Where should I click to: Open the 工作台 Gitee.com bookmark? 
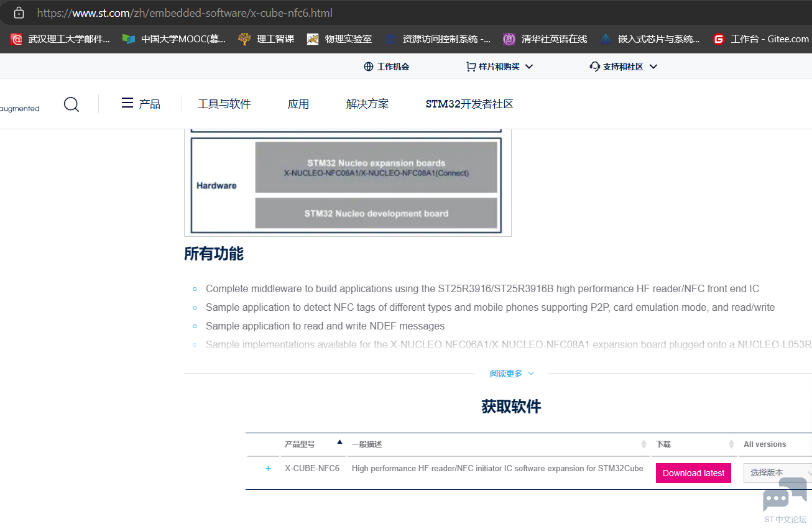760,39
